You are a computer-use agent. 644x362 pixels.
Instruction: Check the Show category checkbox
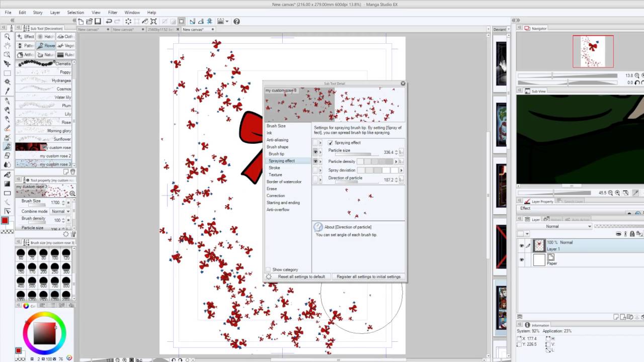(268, 269)
